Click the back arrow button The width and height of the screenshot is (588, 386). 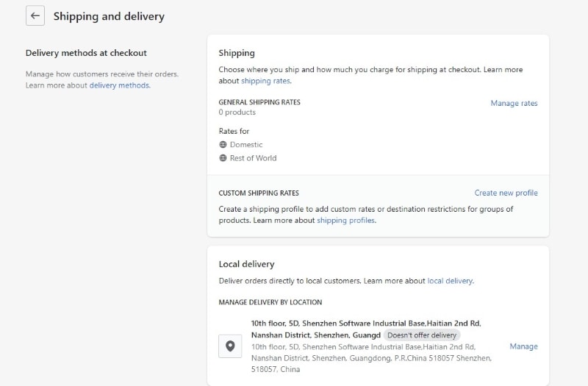(x=35, y=16)
